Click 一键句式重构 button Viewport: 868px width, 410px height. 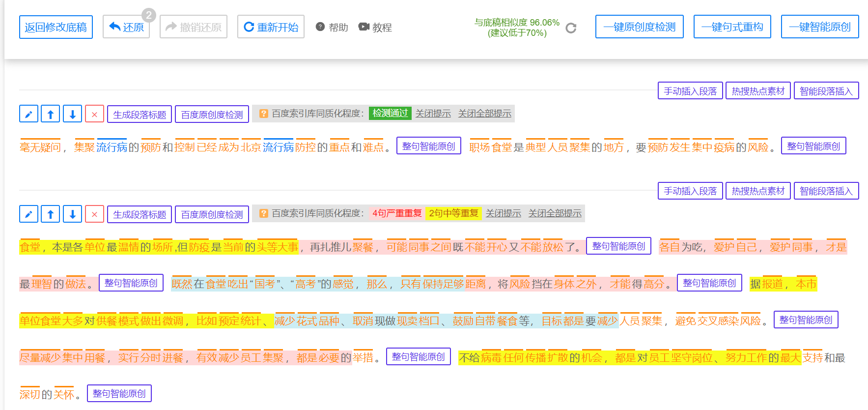732,27
